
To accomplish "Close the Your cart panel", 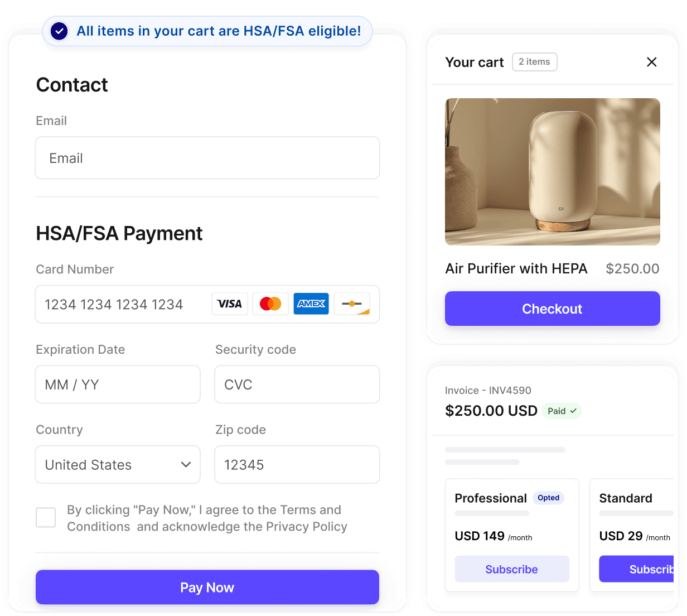I will [x=651, y=62].
